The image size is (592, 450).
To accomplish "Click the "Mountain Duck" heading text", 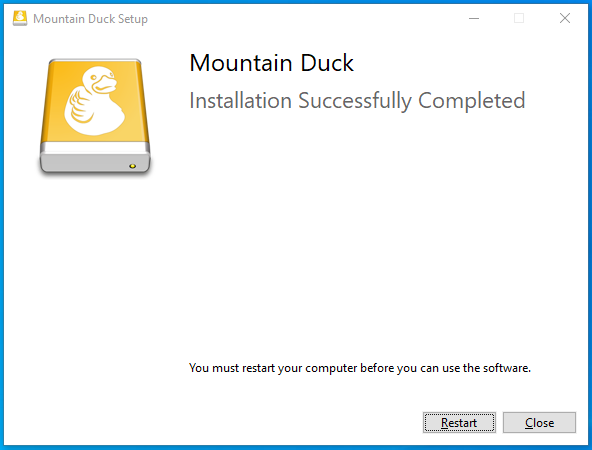I will pyautogui.click(x=271, y=63).
